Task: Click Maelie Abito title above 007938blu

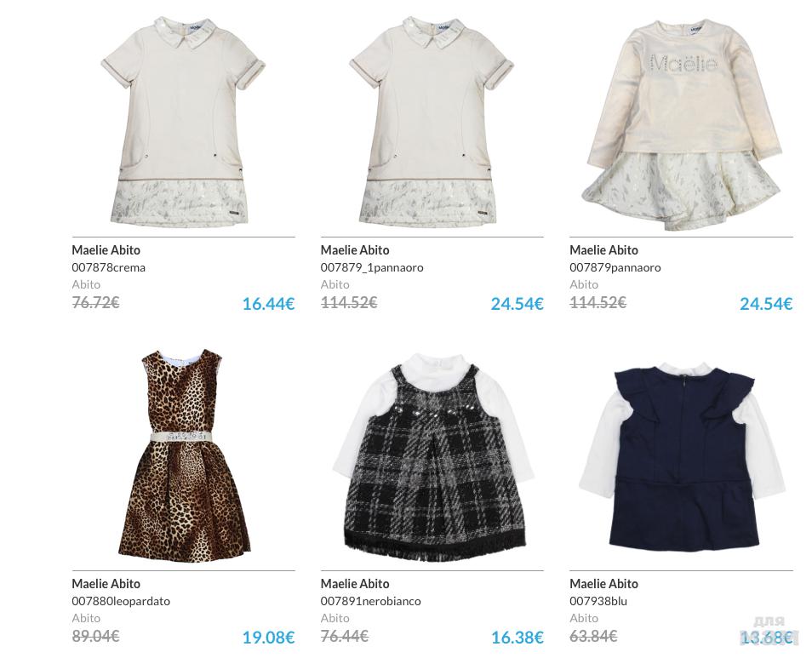Action: 603,583
